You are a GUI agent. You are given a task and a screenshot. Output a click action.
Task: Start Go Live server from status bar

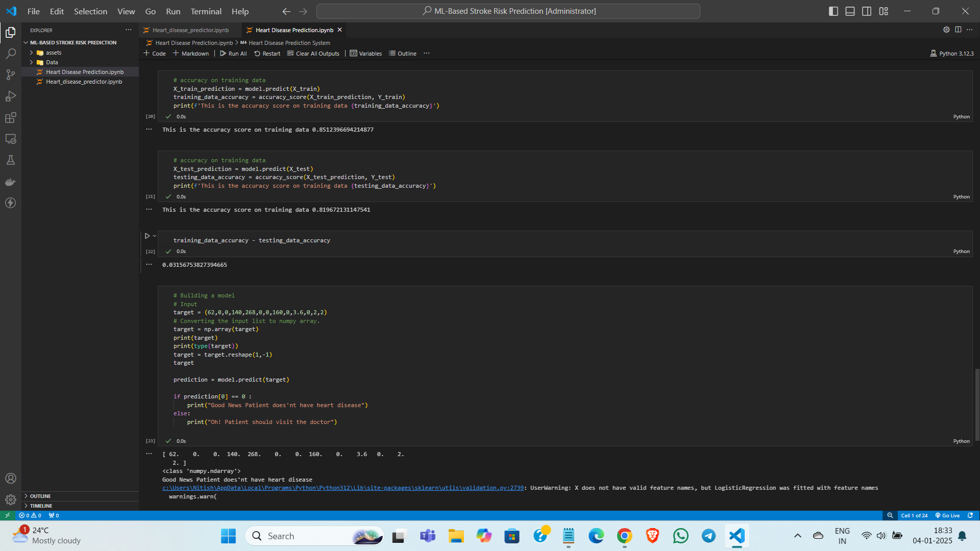pos(947,516)
